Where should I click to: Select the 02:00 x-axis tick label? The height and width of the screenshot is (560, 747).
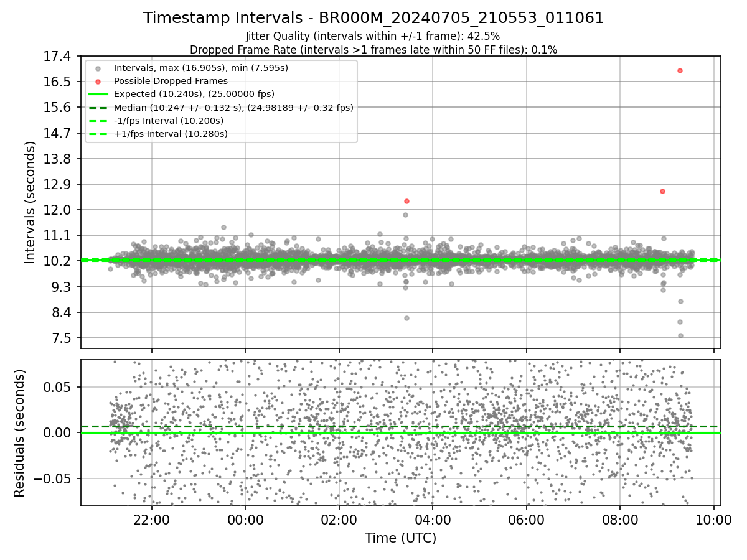pyautogui.click(x=339, y=520)
